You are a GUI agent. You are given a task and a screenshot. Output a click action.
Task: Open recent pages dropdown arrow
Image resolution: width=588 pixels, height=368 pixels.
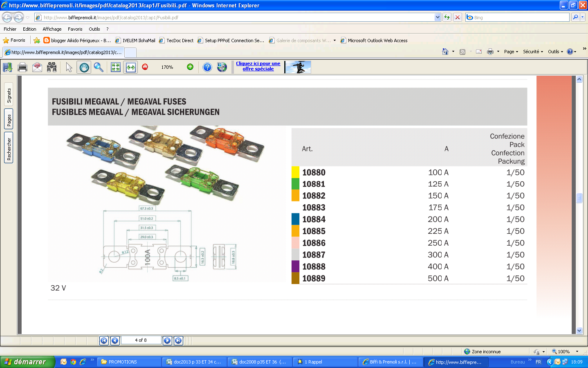(28, 18)
